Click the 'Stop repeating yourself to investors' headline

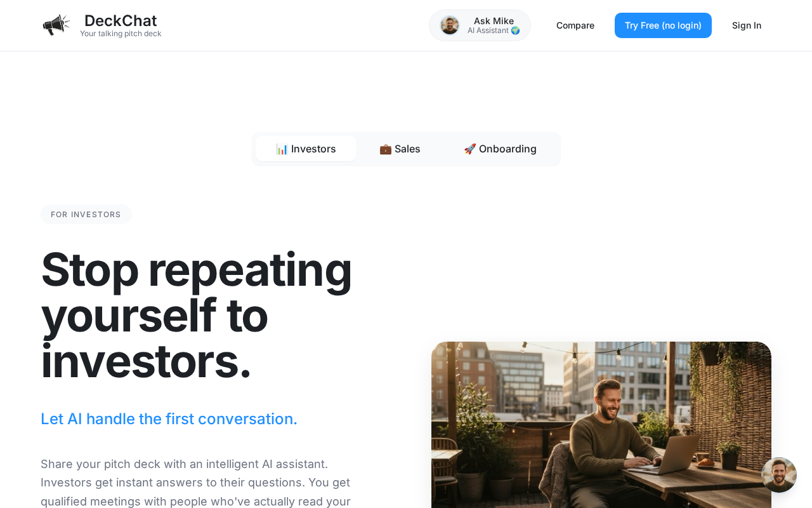click(197, 315)
